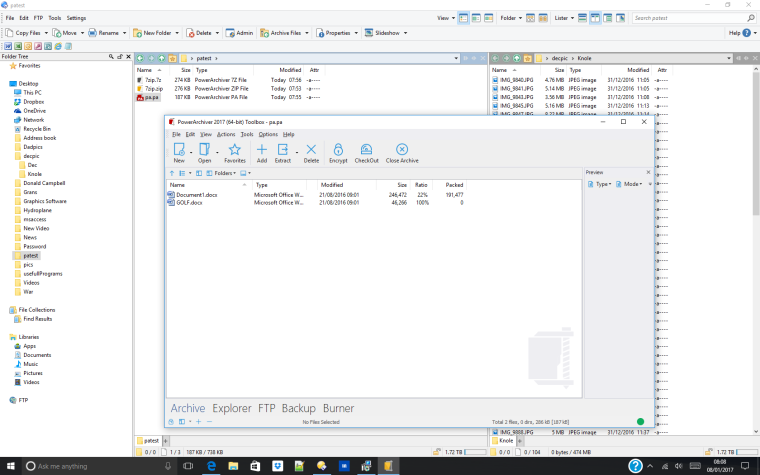
Task: Click New Folder in Opus toolbar
Action: (153, 33)
